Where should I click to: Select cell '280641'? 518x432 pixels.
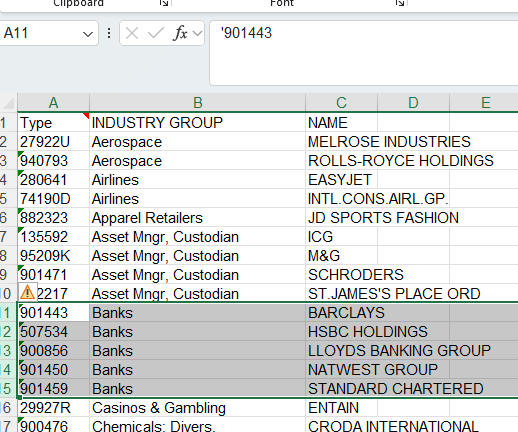[x=53, y=180]
